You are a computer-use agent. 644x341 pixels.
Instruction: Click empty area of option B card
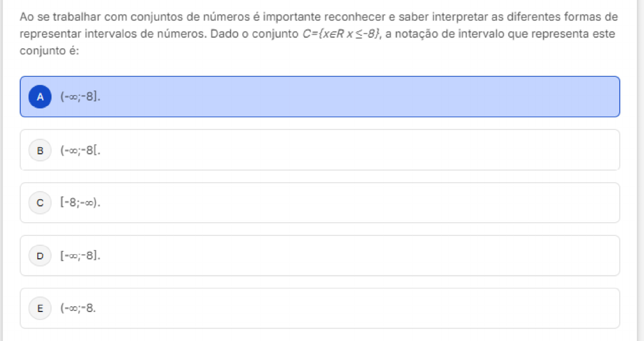[x=354, y=150]
